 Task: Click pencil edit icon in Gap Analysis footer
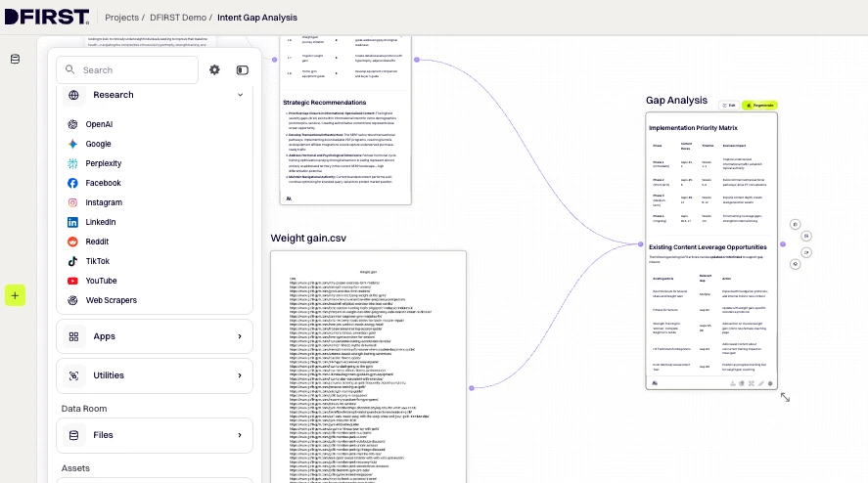pos(760,383)
